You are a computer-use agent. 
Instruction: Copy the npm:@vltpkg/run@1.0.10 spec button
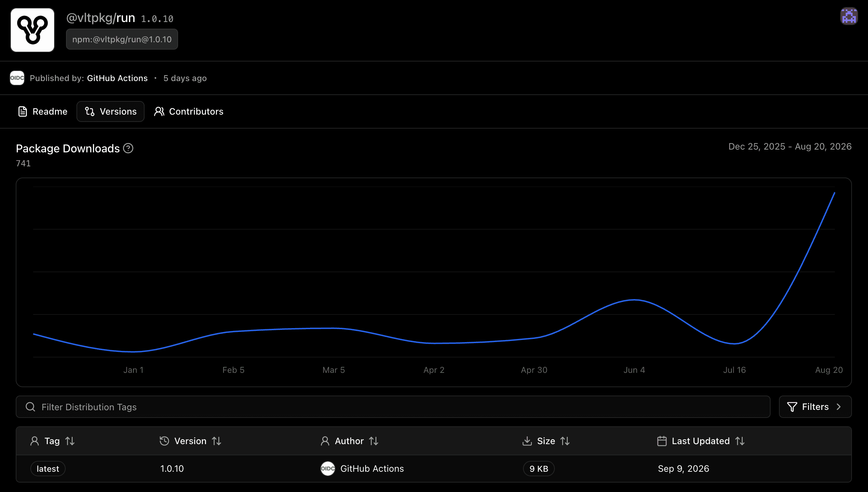[x=122, y=39]
